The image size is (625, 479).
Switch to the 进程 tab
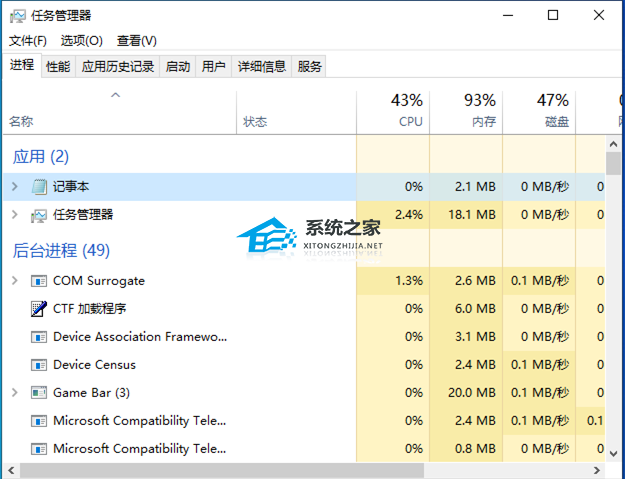click(22, 65)
